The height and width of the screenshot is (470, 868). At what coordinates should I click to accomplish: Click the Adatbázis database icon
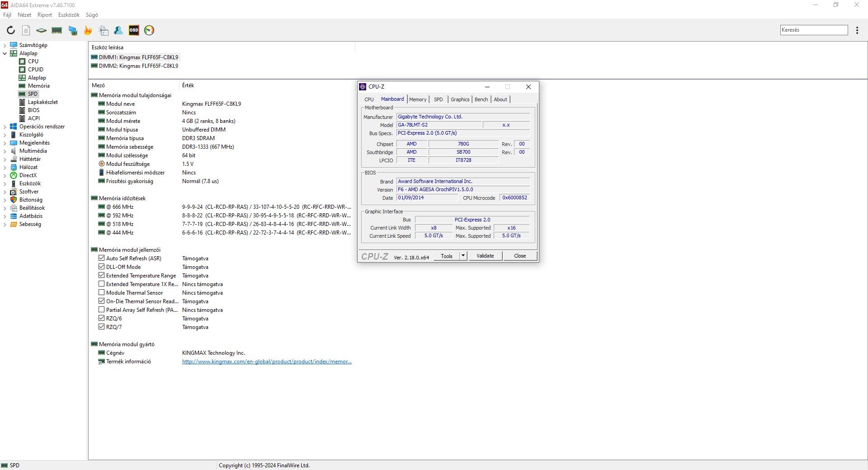click(14, 216)
